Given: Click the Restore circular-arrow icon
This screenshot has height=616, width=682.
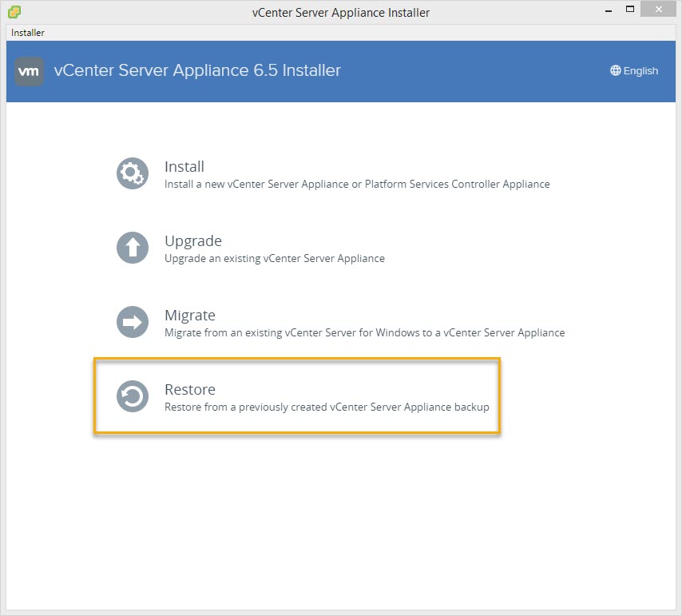Looking at the screenshot, I should tap(132, 396).
